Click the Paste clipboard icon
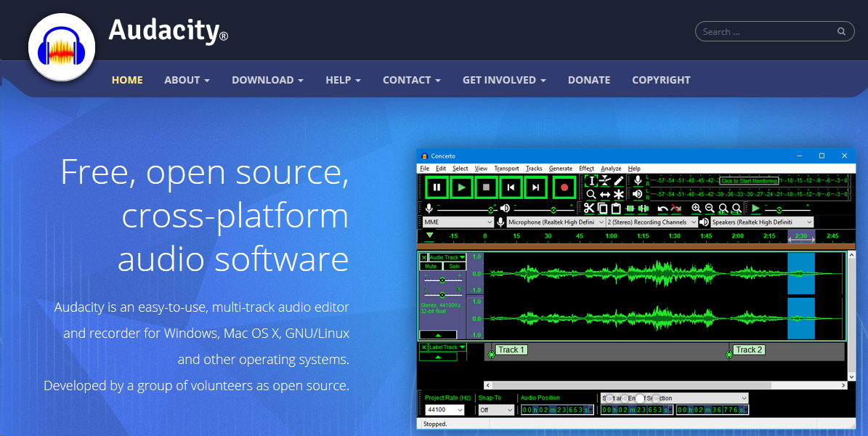The width and height of the screenshot is (868, 436). (615, 209)
